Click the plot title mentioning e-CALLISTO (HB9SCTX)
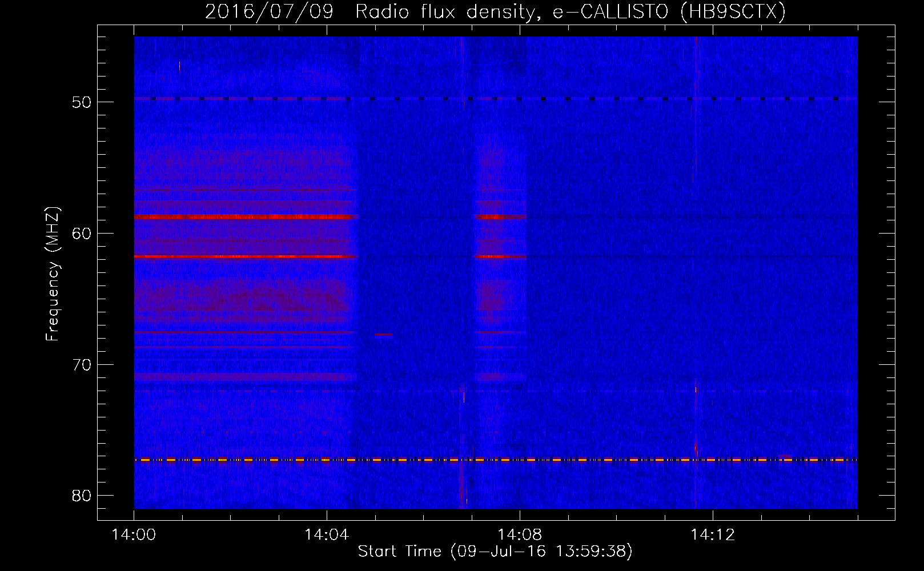Viewport: 924px width, 571px height. pyautogui.click(x=495, y=11)
